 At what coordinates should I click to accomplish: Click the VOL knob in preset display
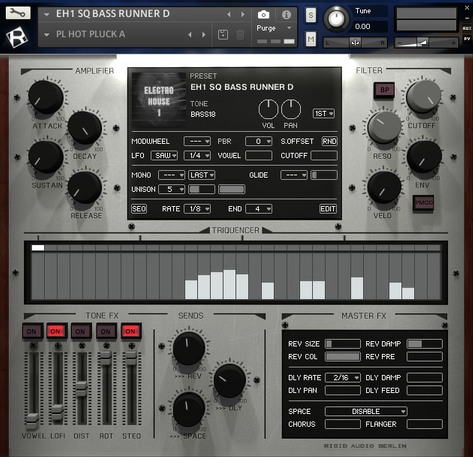(x=268, y=109)
